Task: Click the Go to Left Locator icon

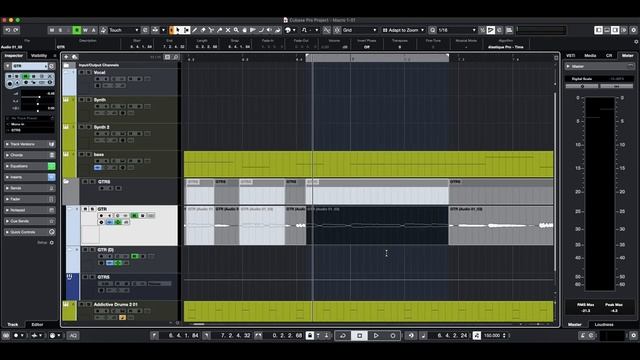Action: 154,336
